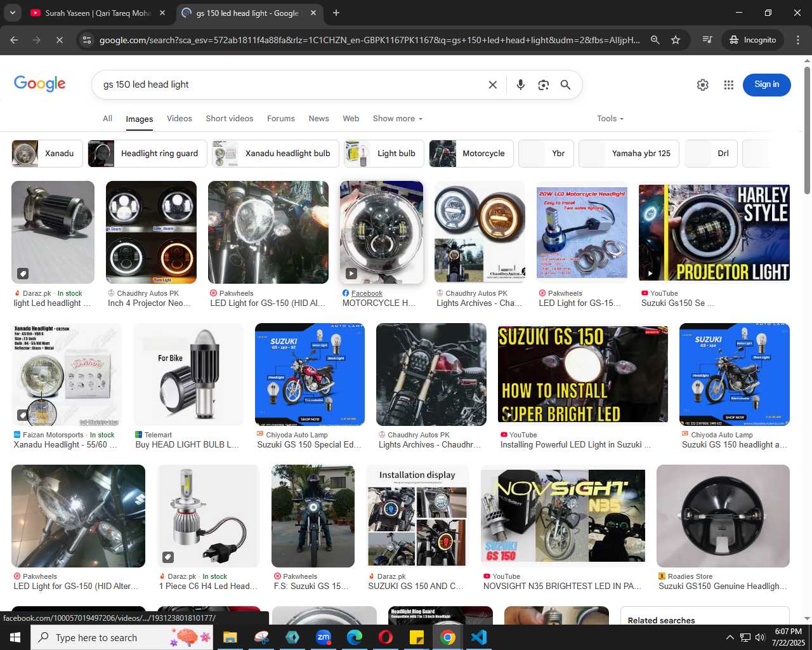Open the Facebook source link
812x650 pixels.
click(367, 293)
